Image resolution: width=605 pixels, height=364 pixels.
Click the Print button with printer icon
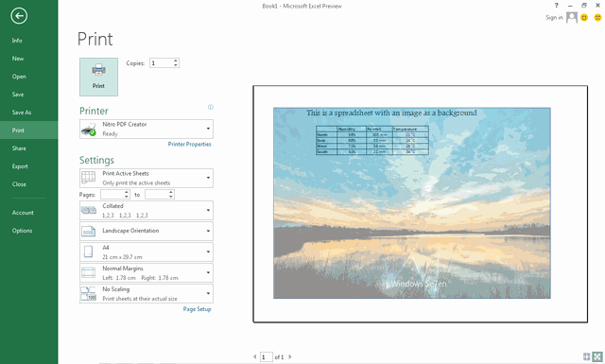[98, 77]
